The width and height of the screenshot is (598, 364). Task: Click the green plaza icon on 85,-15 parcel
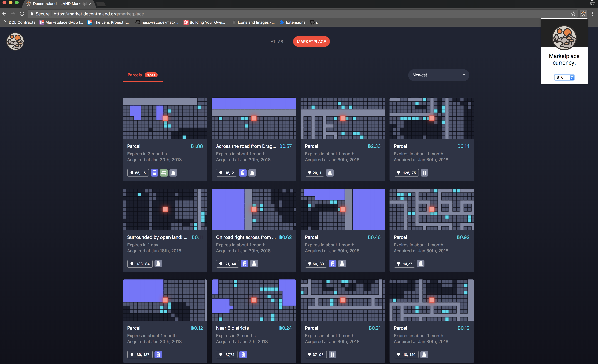(164, 173)
